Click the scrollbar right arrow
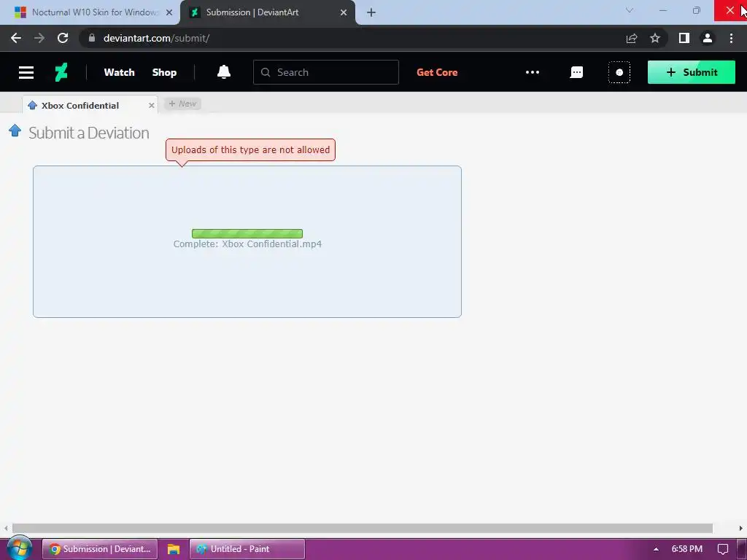Viewport: 747px width, 560px height. [x=741, y=528]
